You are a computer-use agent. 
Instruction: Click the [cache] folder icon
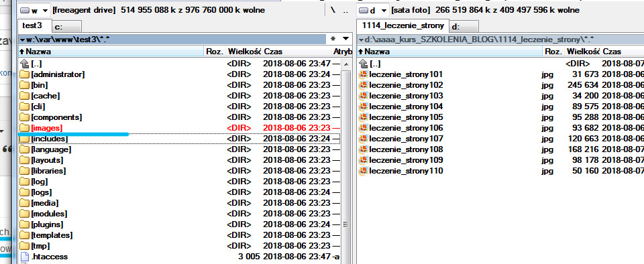coord(25,96)
